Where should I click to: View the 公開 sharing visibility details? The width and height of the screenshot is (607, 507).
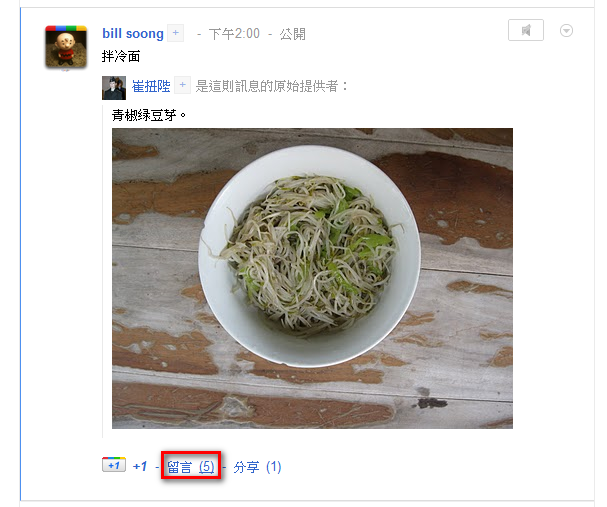click(x=293, y=34)
